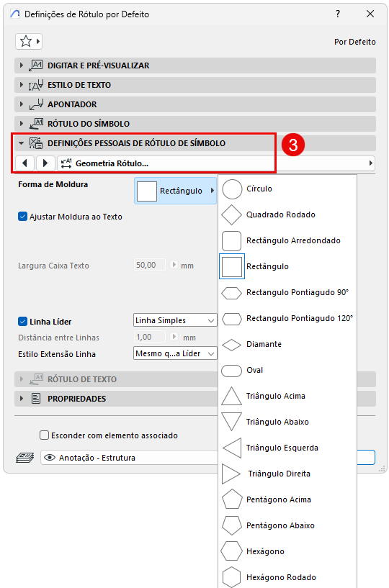Select the Círculo frame shape
389x588 pixels.
click(287, 189)
